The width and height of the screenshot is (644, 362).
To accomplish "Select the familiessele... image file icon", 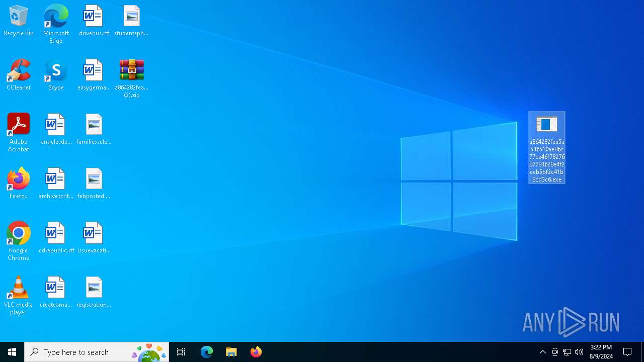I will [94, 130].
